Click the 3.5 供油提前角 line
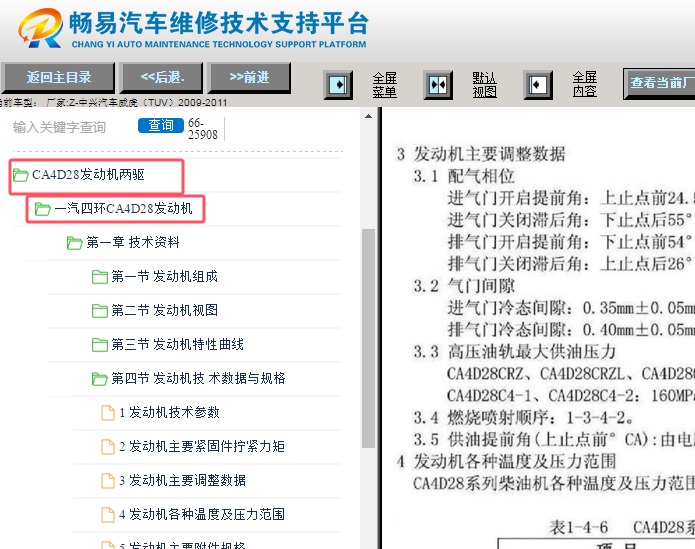 click(x=554, y=440)
